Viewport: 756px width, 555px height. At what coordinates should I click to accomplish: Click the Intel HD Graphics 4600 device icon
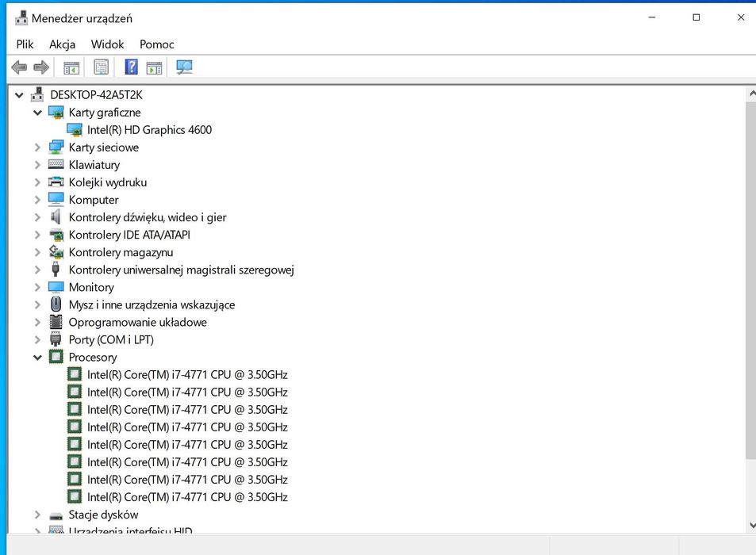(75, 129)
